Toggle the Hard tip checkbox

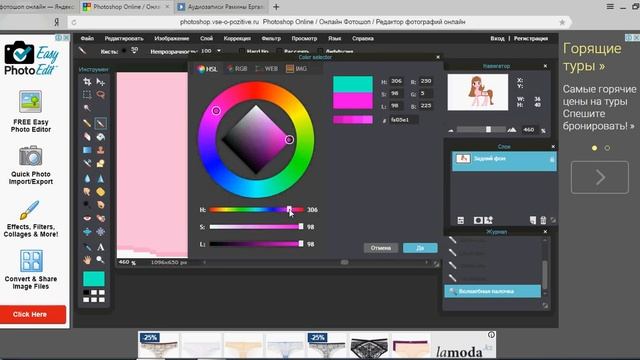pyautogui.click(x=242, y=51)
